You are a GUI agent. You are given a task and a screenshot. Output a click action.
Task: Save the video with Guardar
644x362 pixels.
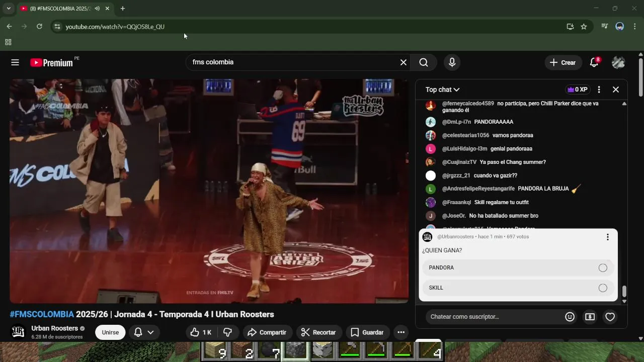(367, 332)
